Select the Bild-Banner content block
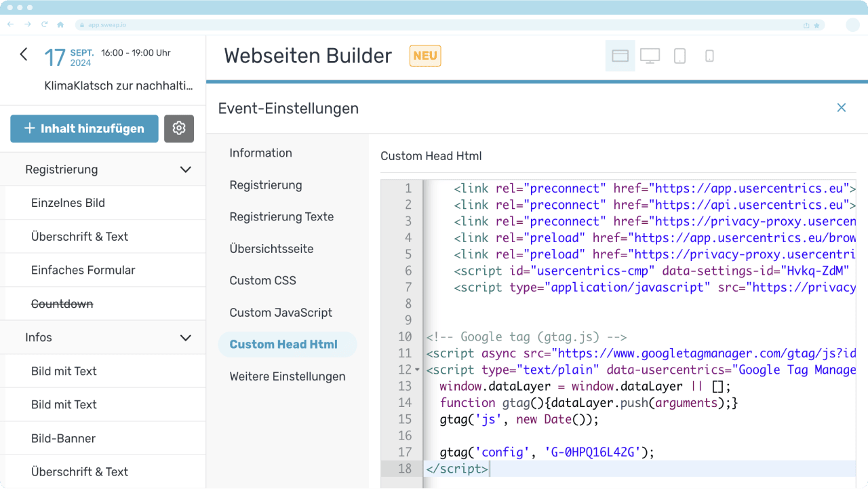The height and width of the screenshot is (489, 868). click(63, 438)
